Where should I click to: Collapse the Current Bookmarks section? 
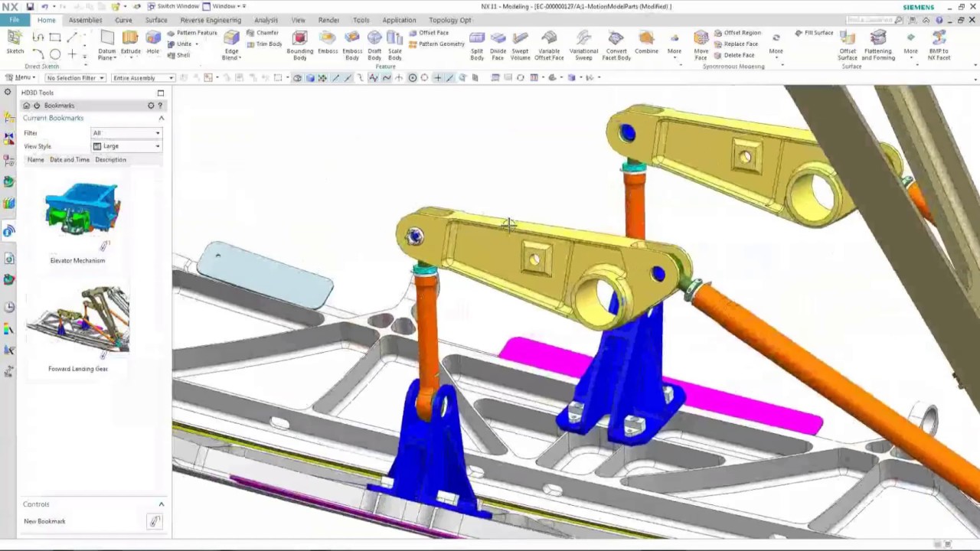(162, 118)
